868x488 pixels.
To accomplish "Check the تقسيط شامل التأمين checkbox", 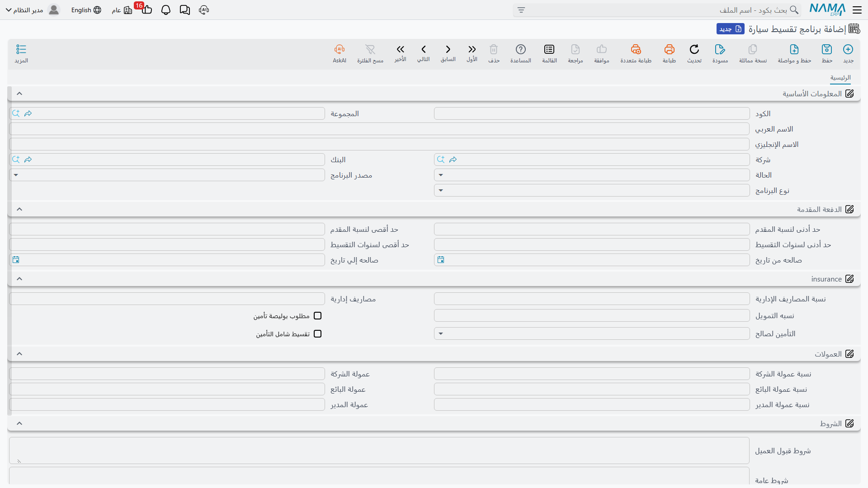I will [x=318, y=334].
